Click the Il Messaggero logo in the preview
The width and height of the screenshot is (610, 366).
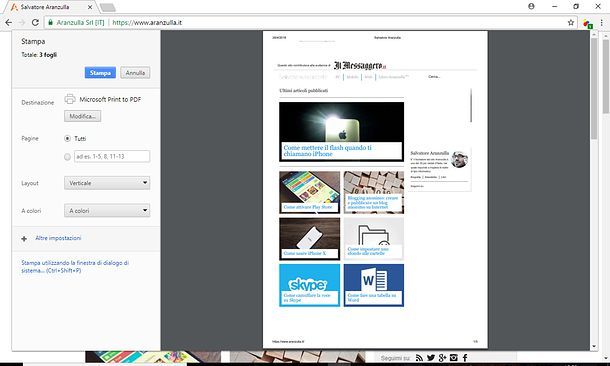coord(360,65)
